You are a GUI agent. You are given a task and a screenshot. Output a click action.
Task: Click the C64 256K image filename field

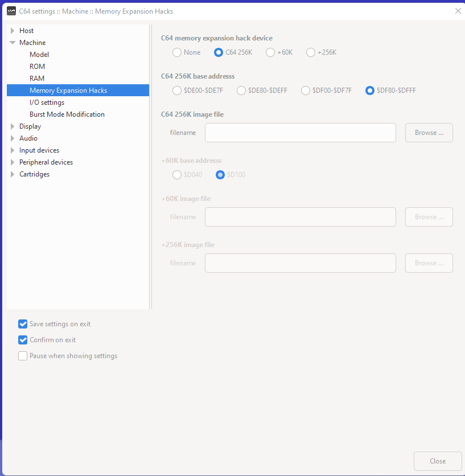click(300, 133)
